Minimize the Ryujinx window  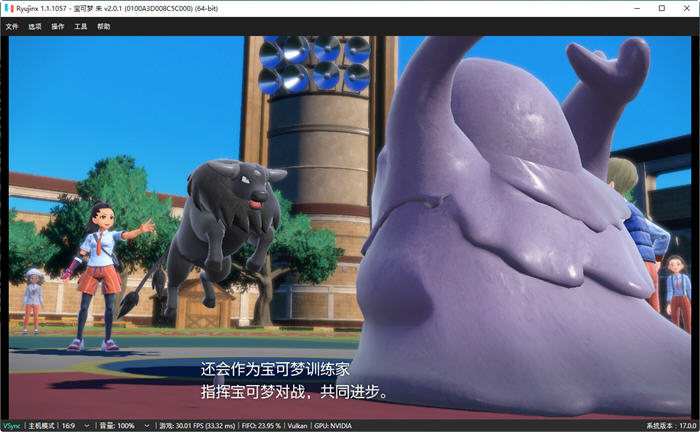[x=637, y=8]
